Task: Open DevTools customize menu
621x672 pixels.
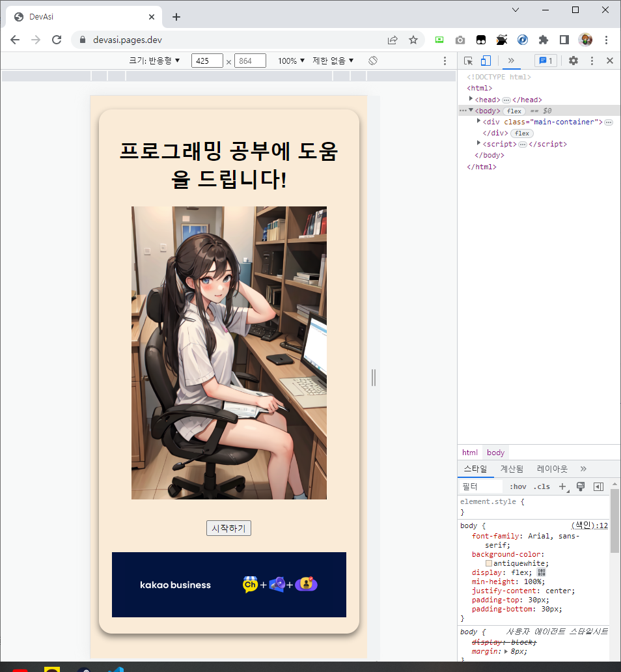Action: (592, 61)
